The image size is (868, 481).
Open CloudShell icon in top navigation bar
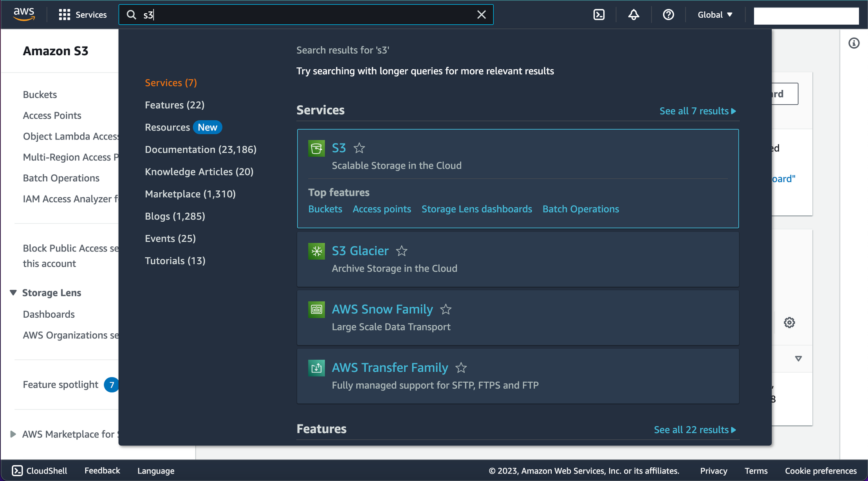coord(599,15)
